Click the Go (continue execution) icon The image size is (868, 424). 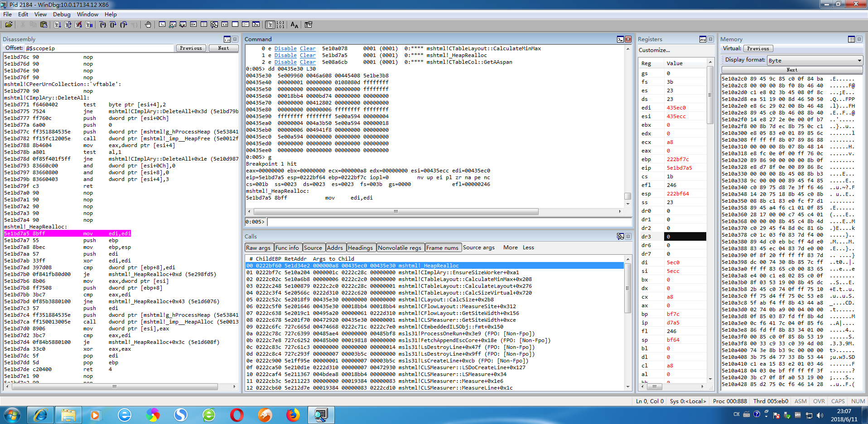(58, 24)
